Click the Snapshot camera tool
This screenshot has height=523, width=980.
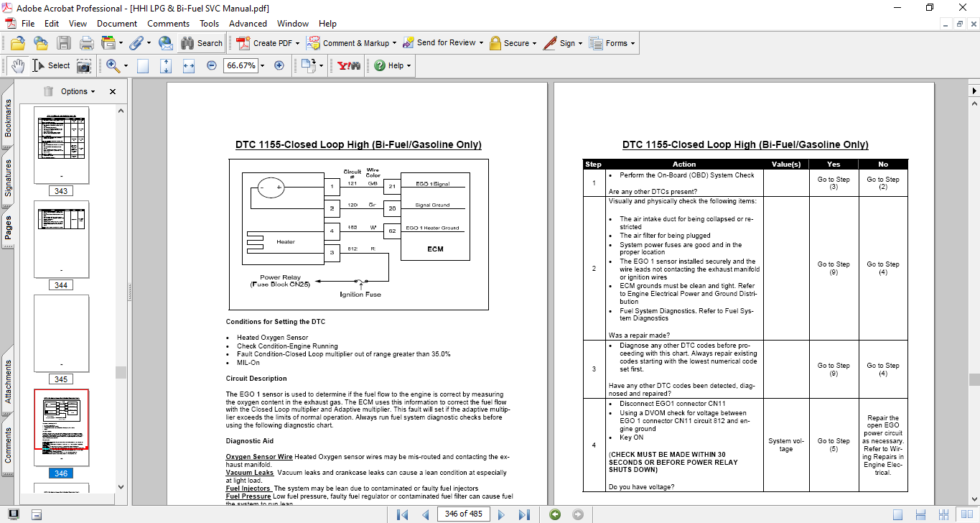84,65
